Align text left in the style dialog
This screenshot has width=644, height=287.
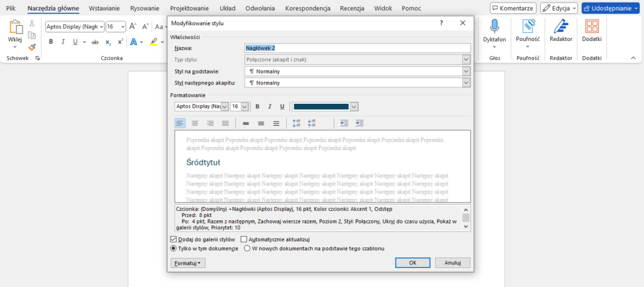pyautogui.click(x=180, y=123)
